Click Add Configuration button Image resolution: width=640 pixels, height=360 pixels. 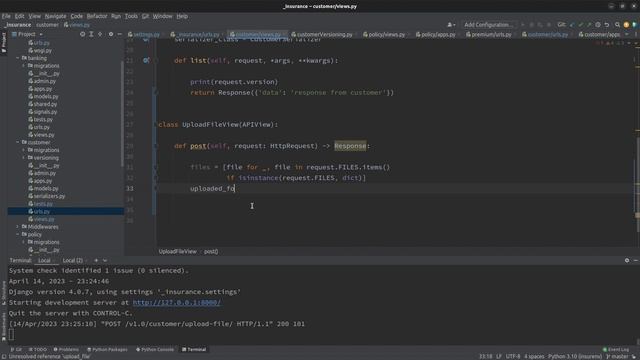pos(488,25)
